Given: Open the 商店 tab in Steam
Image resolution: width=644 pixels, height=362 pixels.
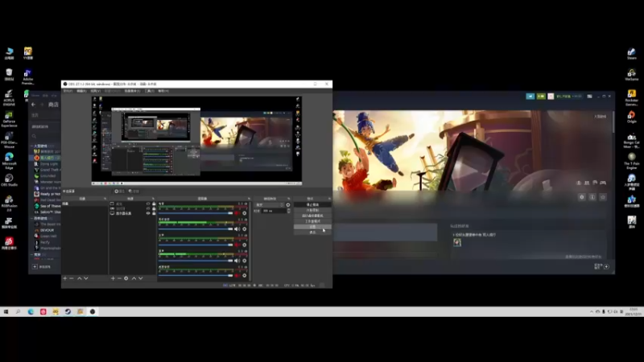Looking at the screenshot, I should point(53,105).
